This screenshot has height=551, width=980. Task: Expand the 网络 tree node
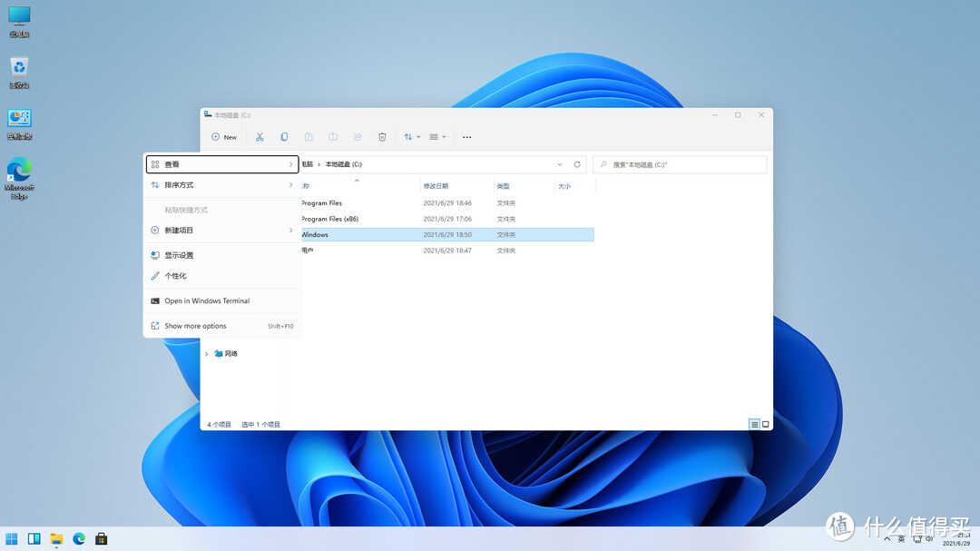pos(207,354)
